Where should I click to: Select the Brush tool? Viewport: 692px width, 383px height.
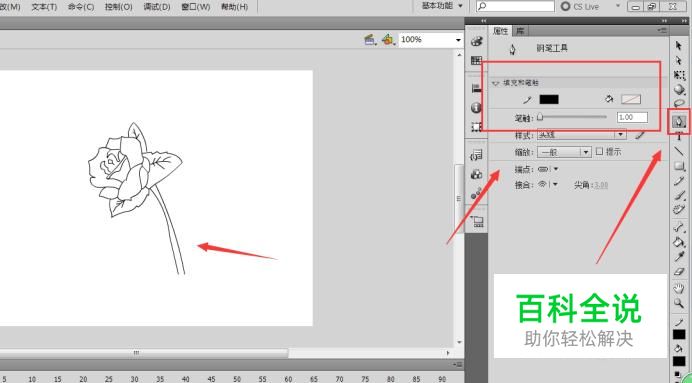[679, 195]
